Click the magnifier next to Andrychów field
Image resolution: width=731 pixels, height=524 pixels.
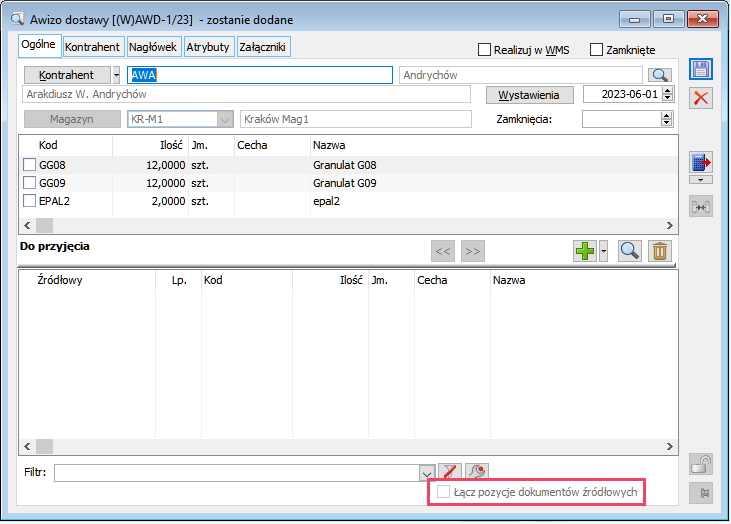(660, 75)
